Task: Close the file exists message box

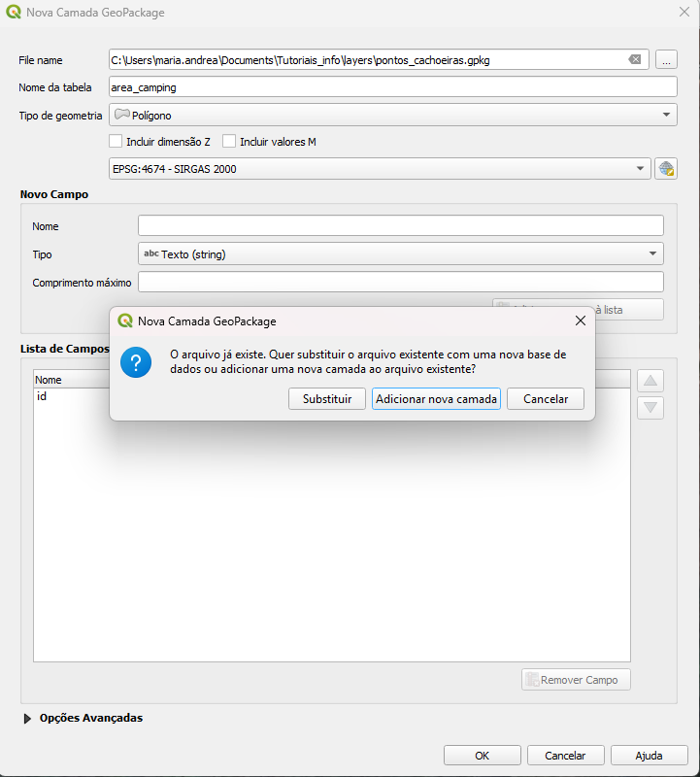Action: tap(581, 321)
